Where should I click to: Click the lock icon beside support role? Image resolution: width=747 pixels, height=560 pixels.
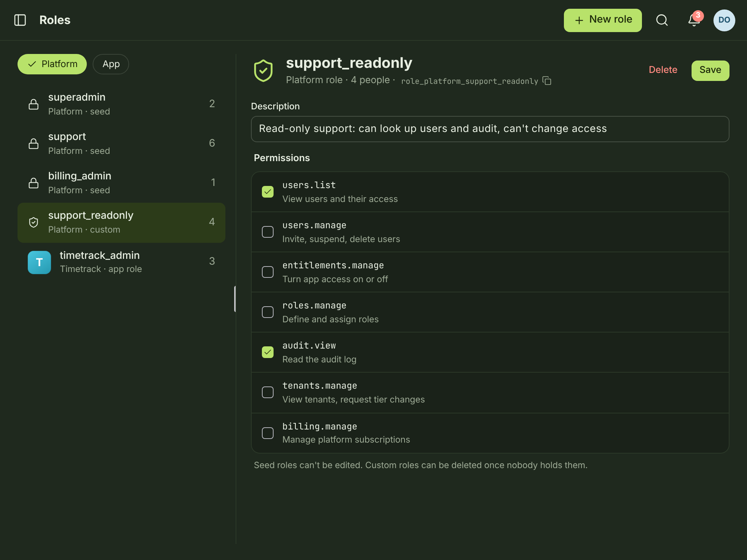pos(34,144)
